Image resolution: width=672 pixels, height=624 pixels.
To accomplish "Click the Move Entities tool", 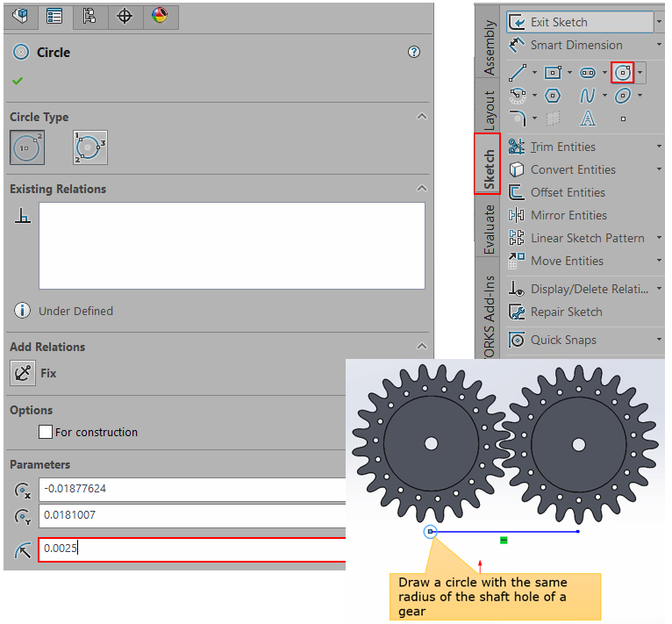I will pyautogui.click(x=556, y=261).
